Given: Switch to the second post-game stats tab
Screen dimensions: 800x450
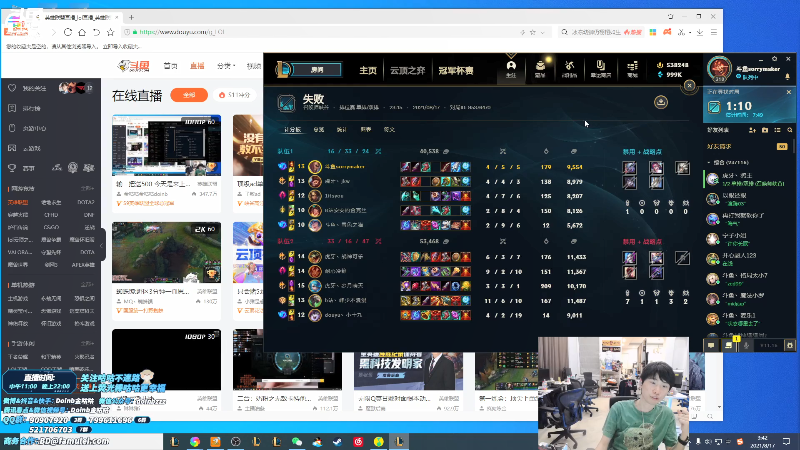Looking at the screenshot, I should 319,130.
